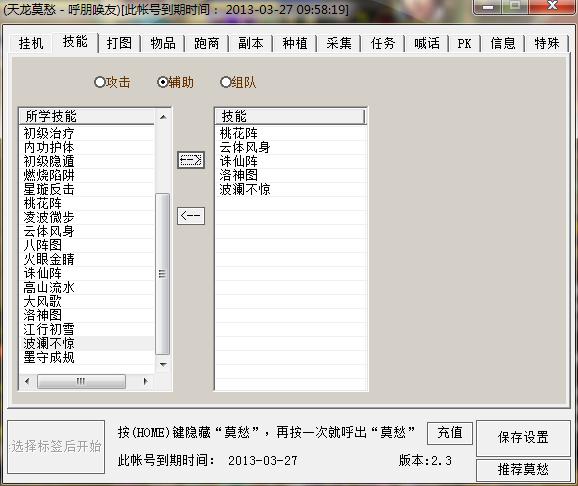Select 初级治疗 in learned skills
The width and height of the screenshot is (578, 486).
click(87, 133)
